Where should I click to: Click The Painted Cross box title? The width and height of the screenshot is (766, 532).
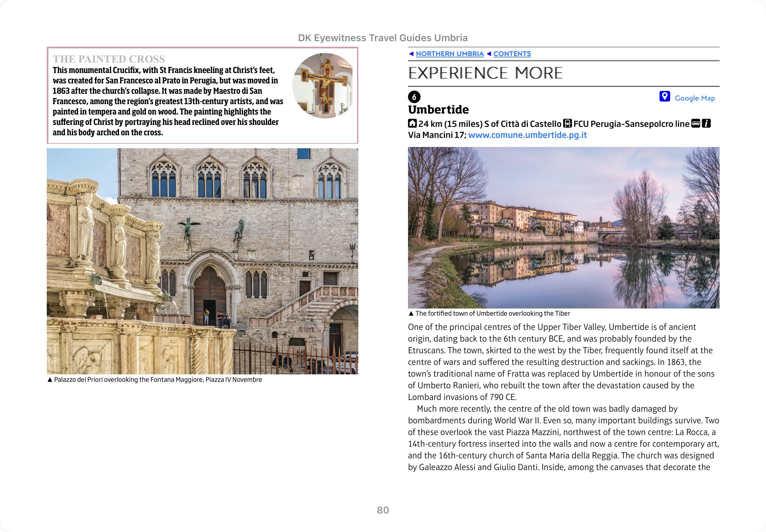(109, 59)
